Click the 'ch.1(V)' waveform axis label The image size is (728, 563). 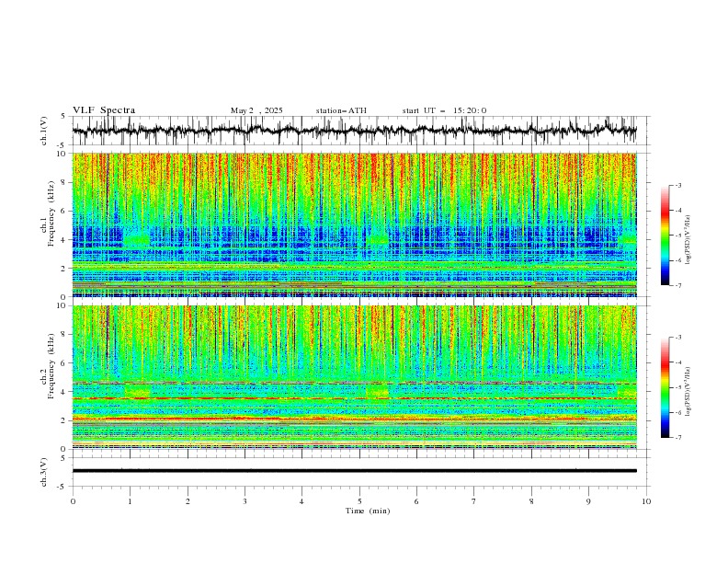point(44,131)
